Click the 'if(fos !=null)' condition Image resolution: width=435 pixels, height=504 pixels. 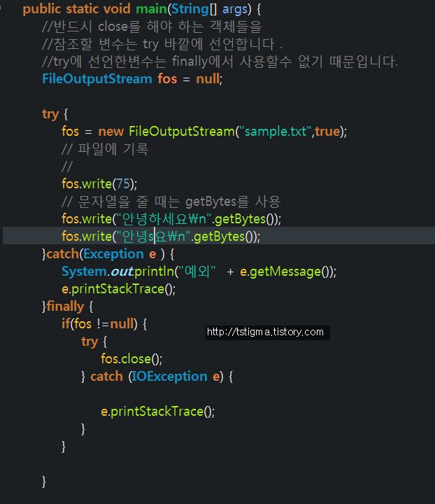pos(99,324)
